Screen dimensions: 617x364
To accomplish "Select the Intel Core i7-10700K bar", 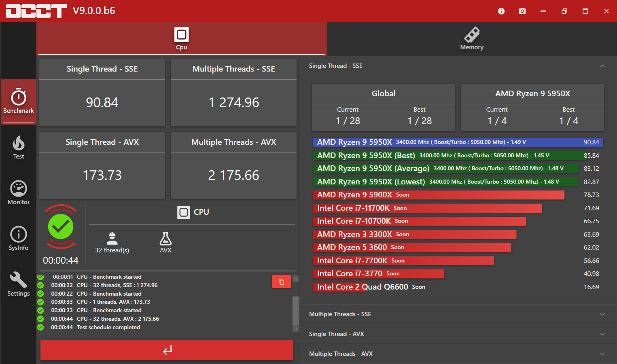I will point(420,221).
